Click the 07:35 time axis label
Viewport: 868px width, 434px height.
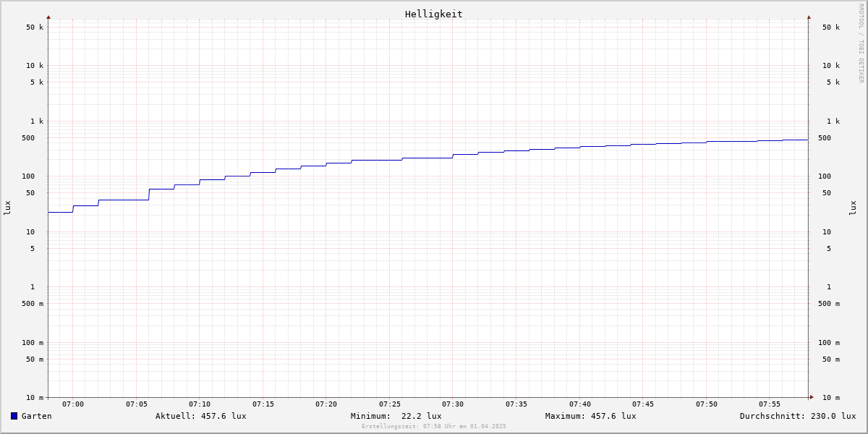click(x=516, y=404)
